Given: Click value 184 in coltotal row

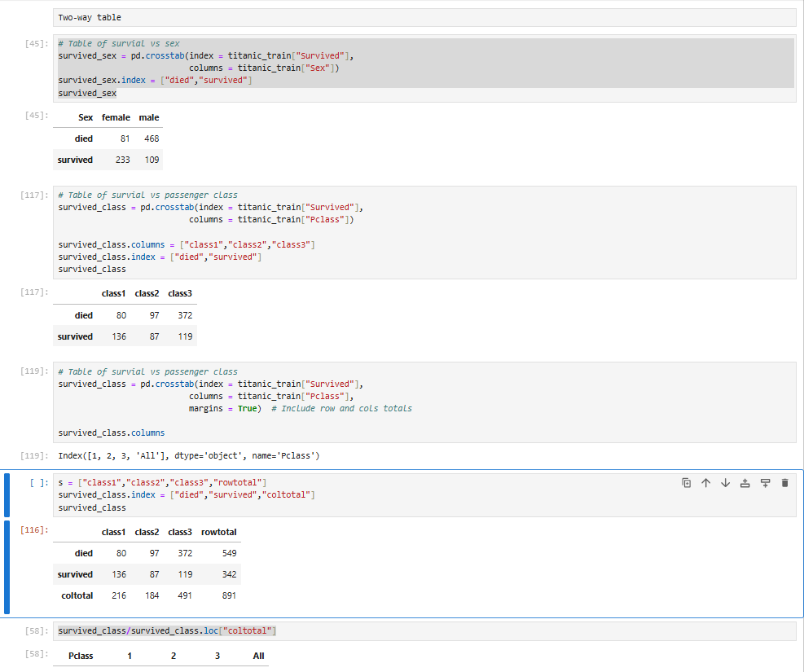Looking at the screenshot, I should pyautogui.click(x=152, y=595).
